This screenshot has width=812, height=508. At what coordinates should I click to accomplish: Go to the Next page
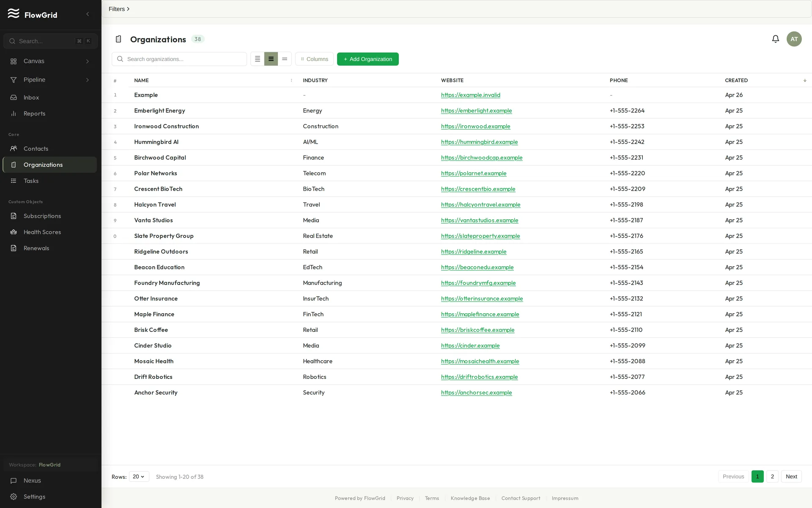coord(791,477)
